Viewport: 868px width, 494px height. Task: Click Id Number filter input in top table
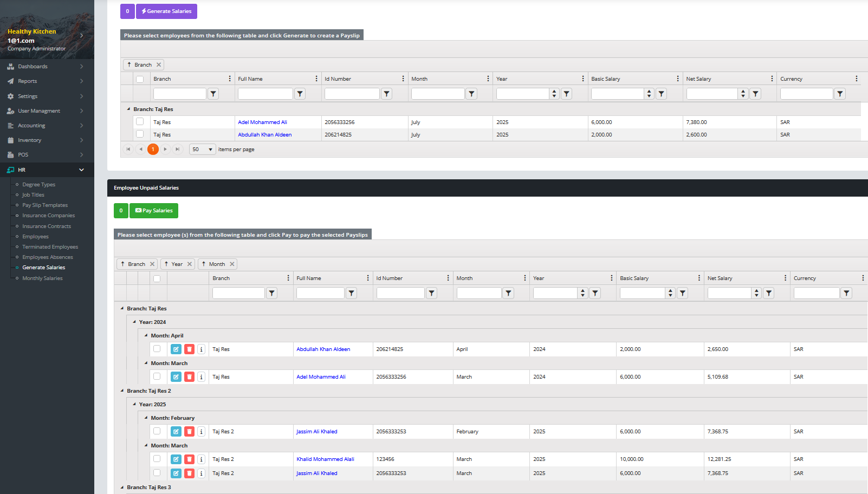coord(352,94)
